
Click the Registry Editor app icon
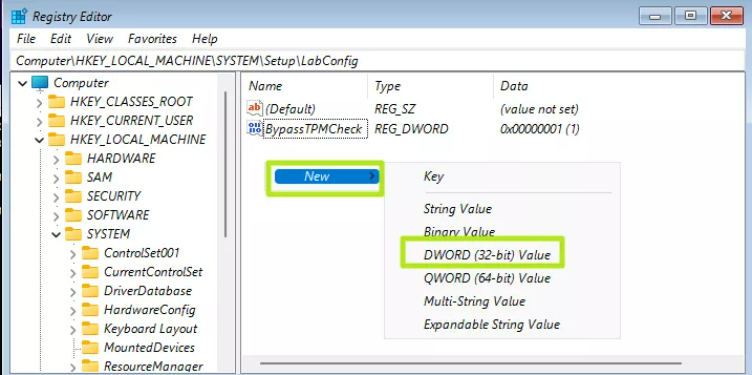[x=19, y=16]
